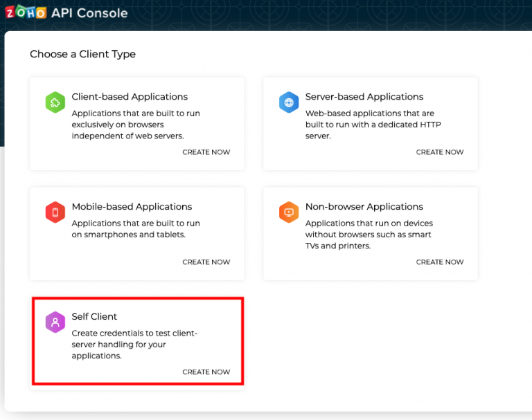Screen dimensions: 532x420
Task: Click the API Console header title
Action: pos(89,13)
